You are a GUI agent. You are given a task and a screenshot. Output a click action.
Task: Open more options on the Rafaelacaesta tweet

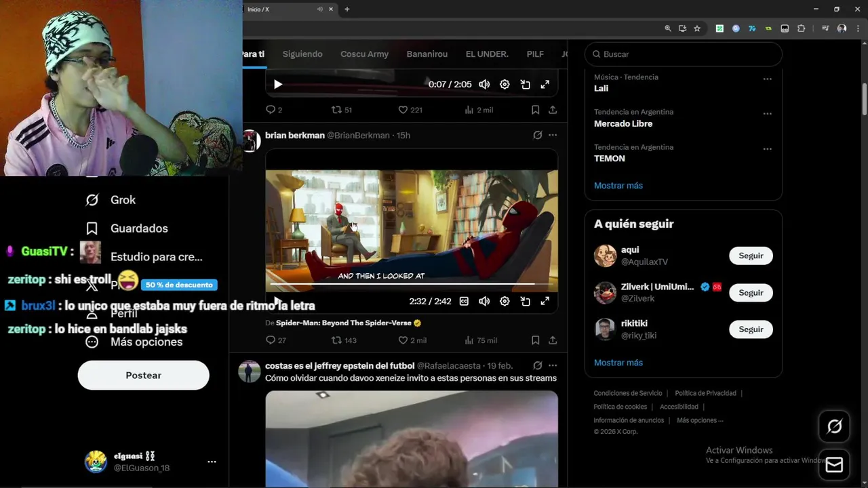553,366
